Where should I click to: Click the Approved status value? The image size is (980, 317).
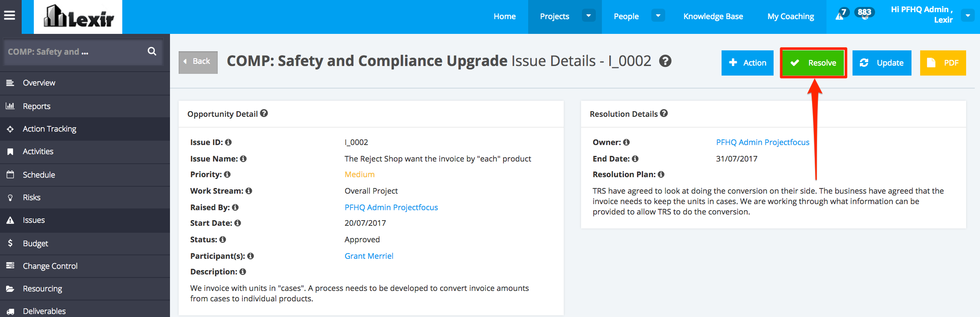point(362,240)
